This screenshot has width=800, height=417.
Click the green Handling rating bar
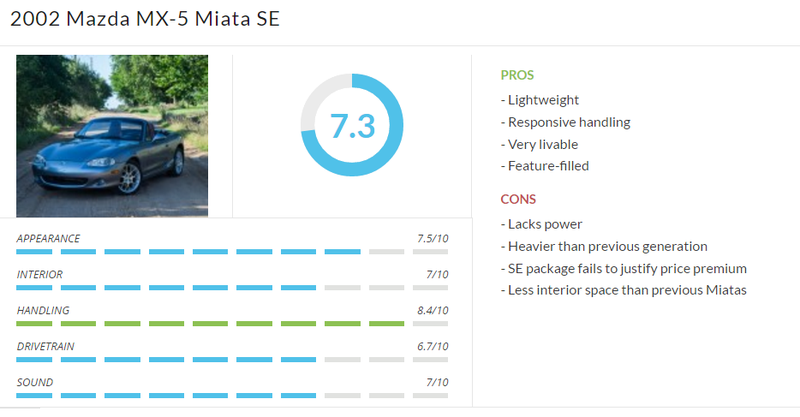pos(232,324)
